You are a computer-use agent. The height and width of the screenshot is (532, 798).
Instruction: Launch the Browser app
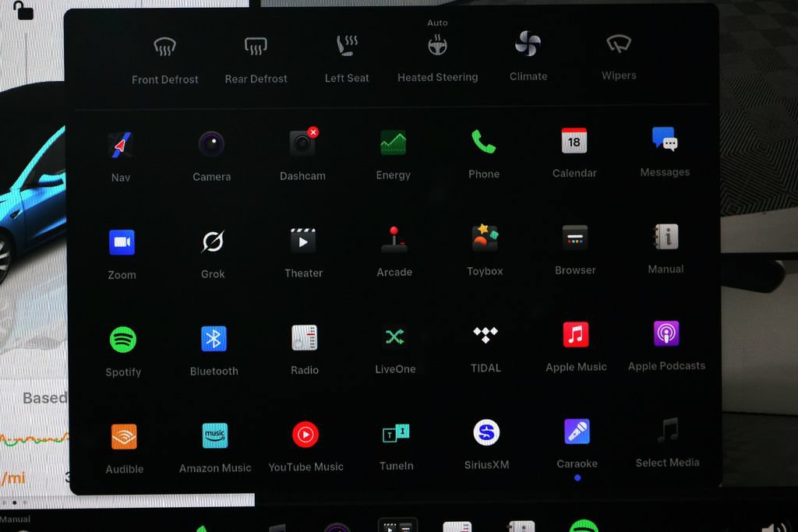click(575, 238)
